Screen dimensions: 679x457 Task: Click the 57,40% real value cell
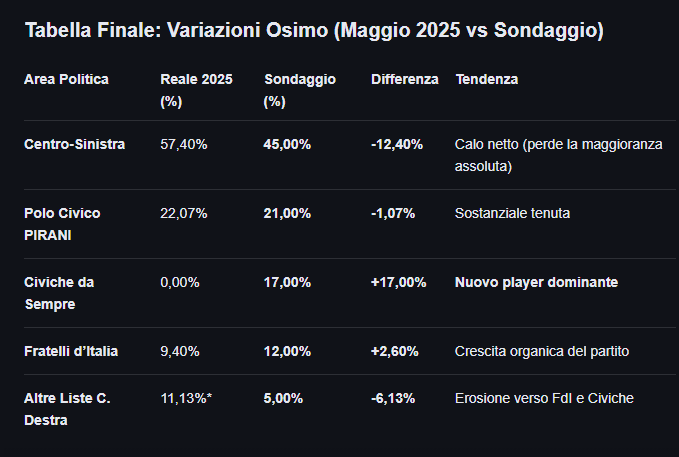point(183,144)
